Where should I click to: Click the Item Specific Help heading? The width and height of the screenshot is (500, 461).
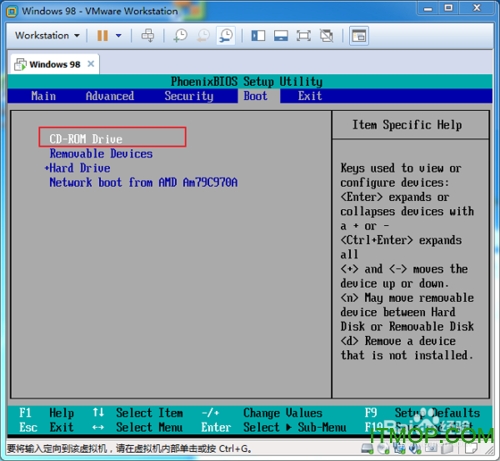pyautogui.click(x=407, y=125)
